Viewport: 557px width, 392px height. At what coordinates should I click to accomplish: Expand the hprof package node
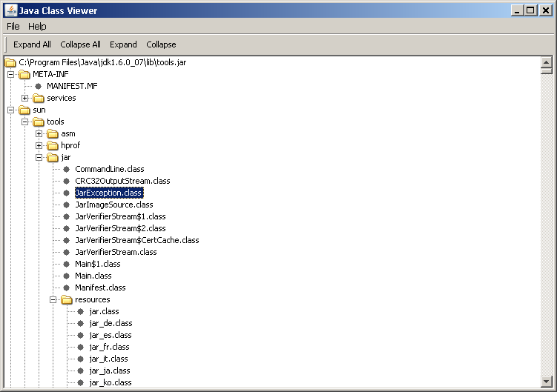pyautogui.click(x=39, y=145)
